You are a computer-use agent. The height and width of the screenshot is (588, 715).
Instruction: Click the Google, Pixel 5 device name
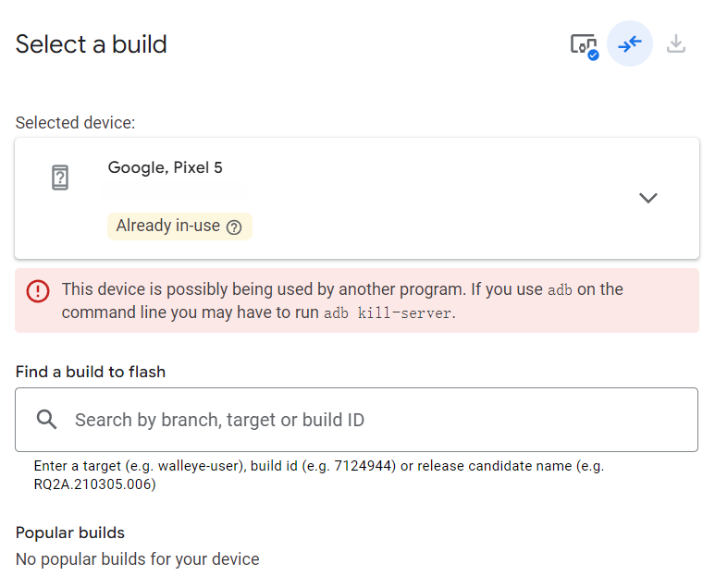[x=166, y=167]
